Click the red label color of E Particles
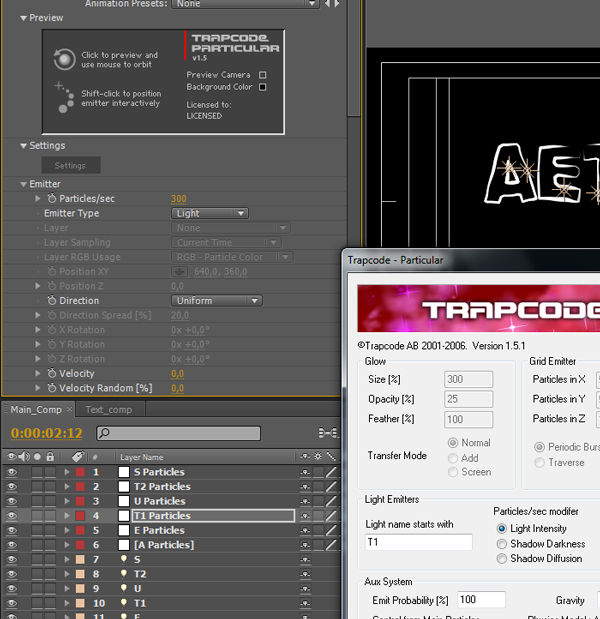Screen dimensions: 600x619 [80, 530]
